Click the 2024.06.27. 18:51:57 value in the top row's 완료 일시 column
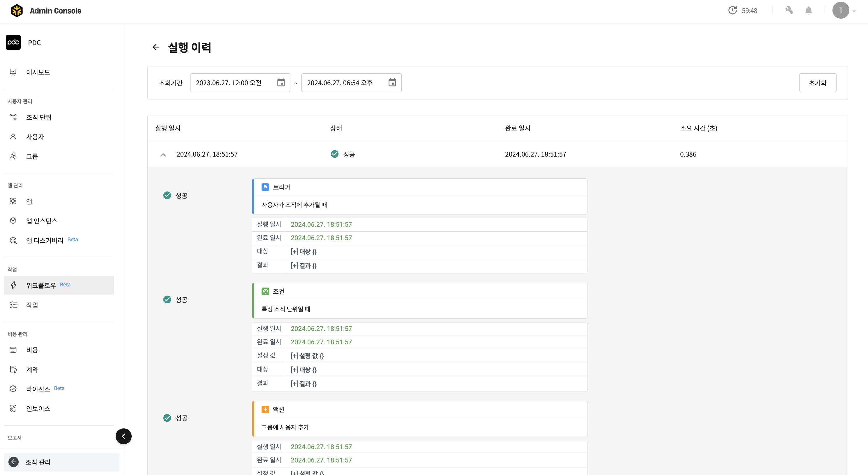The height and width of the screenshot is (475, 868). pyautogui.click(x=535, y=154)
